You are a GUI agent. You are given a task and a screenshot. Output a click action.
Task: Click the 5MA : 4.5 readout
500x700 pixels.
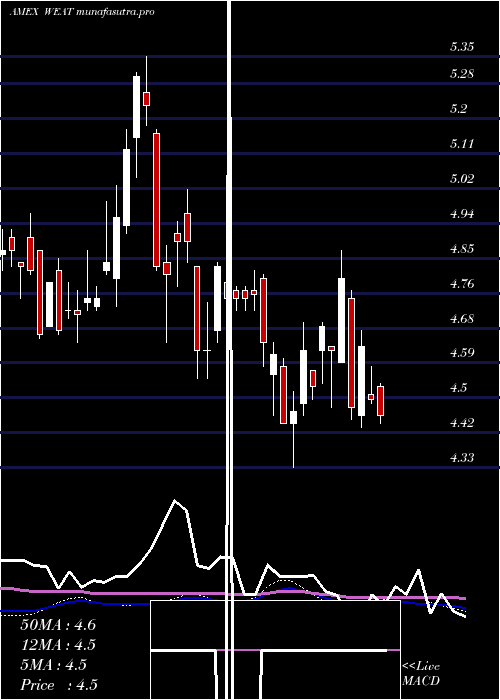[54, 665]
